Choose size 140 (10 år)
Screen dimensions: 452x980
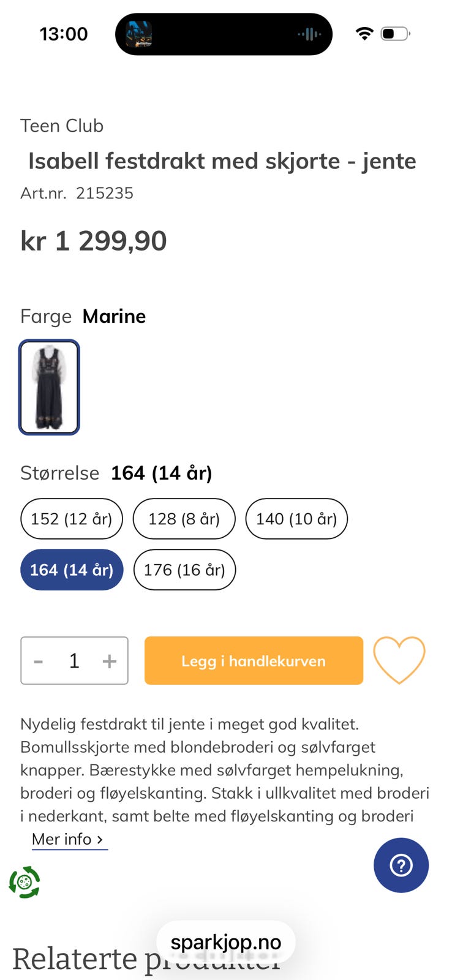[x=296, y=519]
